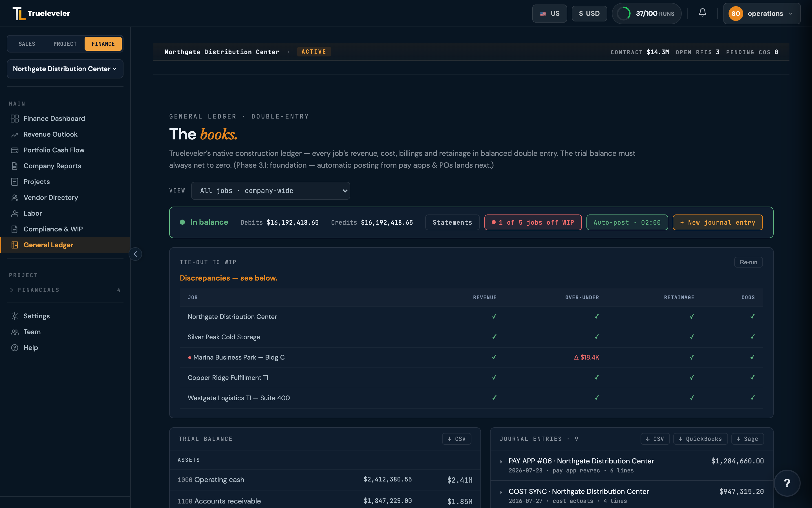This screenshot has height=508, width=812.
Task: Open the operations account dropdown
Action: tap(762, 14)
